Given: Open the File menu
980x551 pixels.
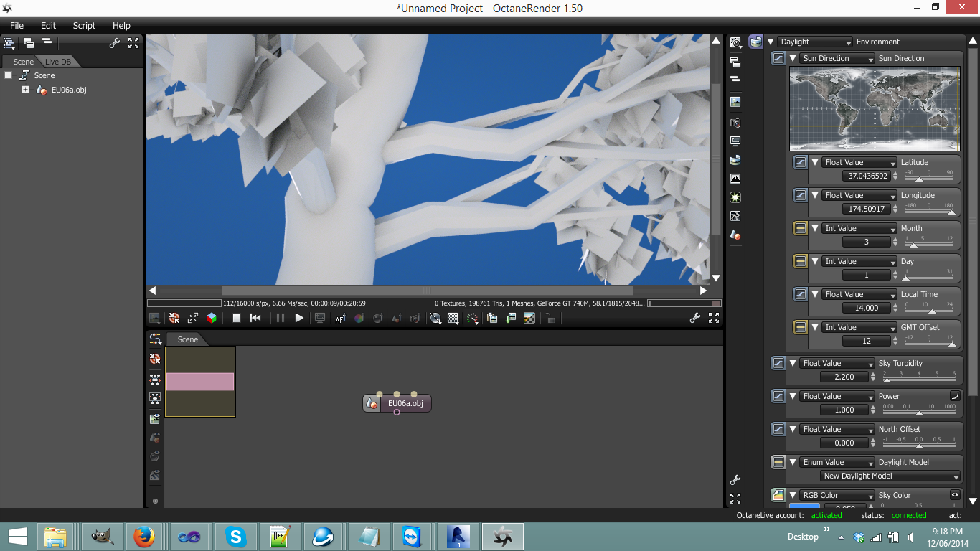Looking at the screenshot, I should pyautogui.click(x=17, y=26).
